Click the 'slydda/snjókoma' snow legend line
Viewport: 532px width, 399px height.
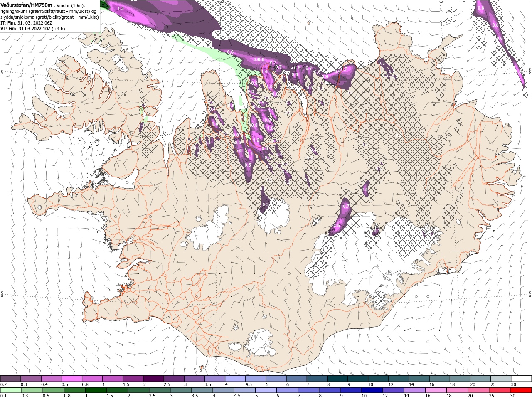point(49,17)
